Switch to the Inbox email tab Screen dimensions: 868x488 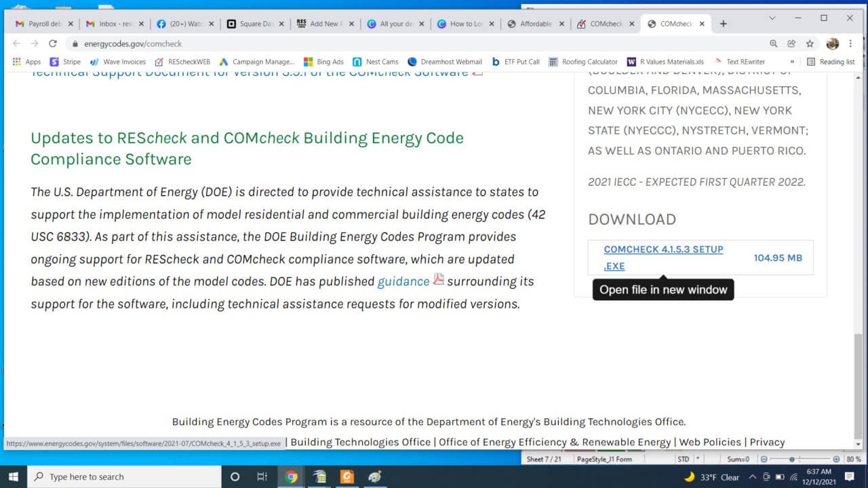pos(111,22)
